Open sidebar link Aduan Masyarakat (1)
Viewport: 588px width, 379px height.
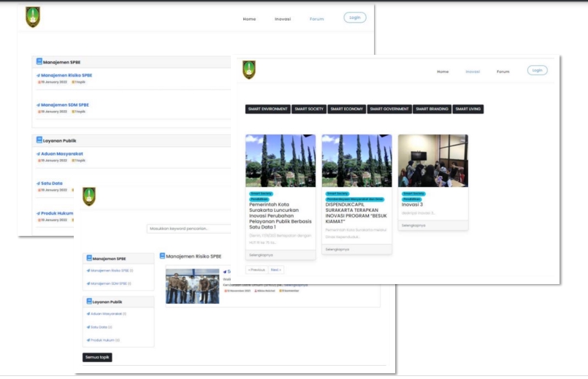pos(108,314)
